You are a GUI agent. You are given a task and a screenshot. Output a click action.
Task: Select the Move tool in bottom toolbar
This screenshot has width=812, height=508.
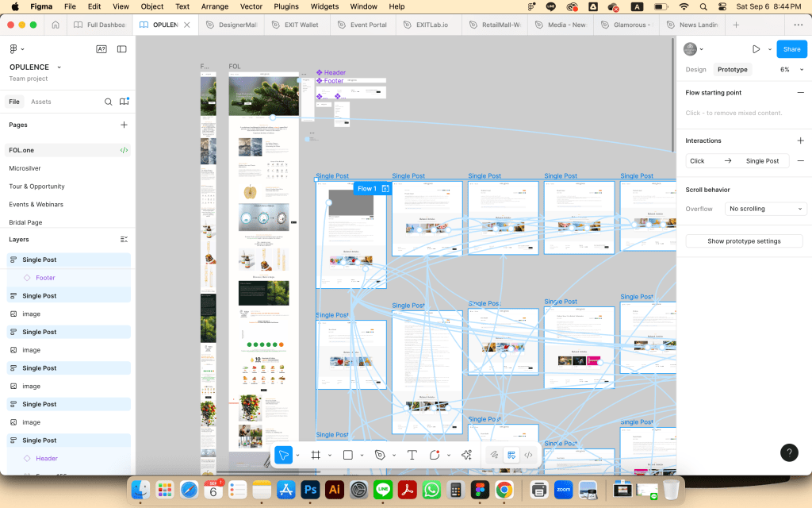[x=283, y=455]
